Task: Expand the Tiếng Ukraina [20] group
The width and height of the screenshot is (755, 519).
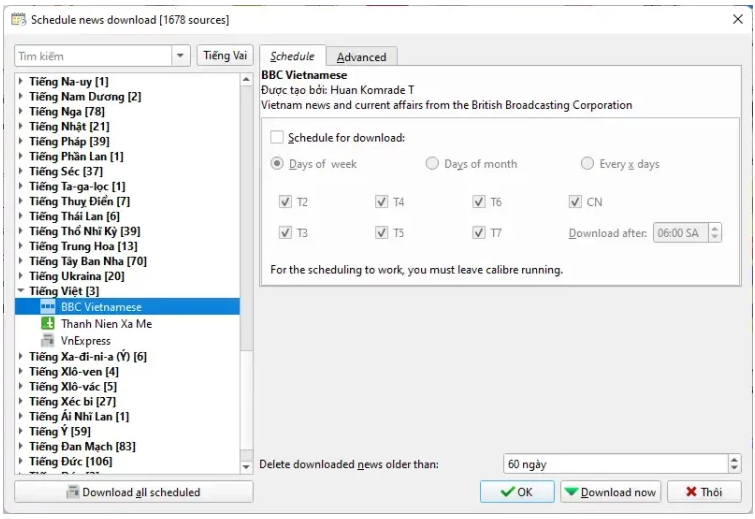Action: click(x=21, y=276)
